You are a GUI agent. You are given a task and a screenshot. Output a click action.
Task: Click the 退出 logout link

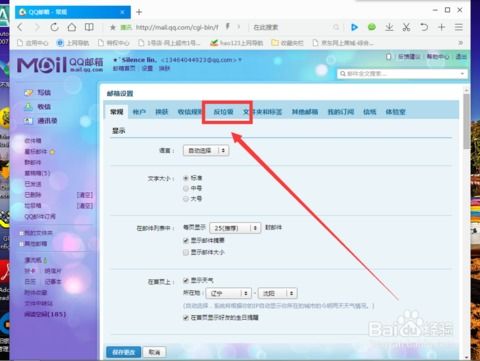(461, 57)
